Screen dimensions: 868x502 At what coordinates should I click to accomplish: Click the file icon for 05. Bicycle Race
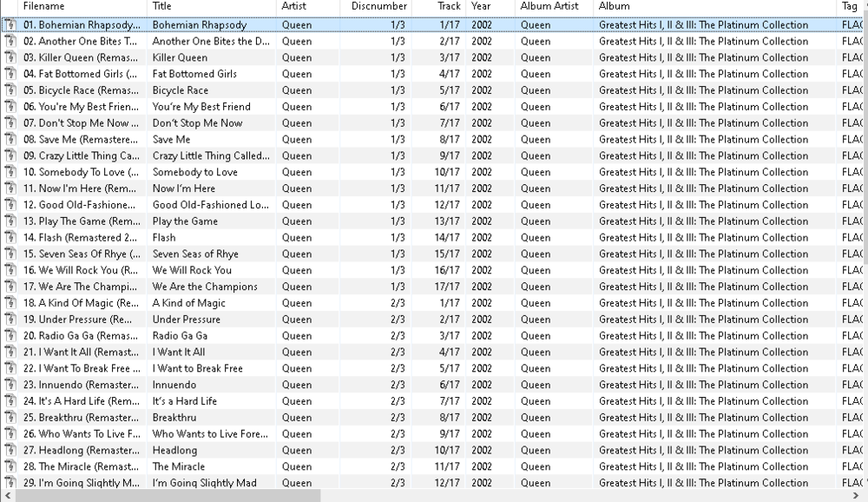(x=10, y=90)
